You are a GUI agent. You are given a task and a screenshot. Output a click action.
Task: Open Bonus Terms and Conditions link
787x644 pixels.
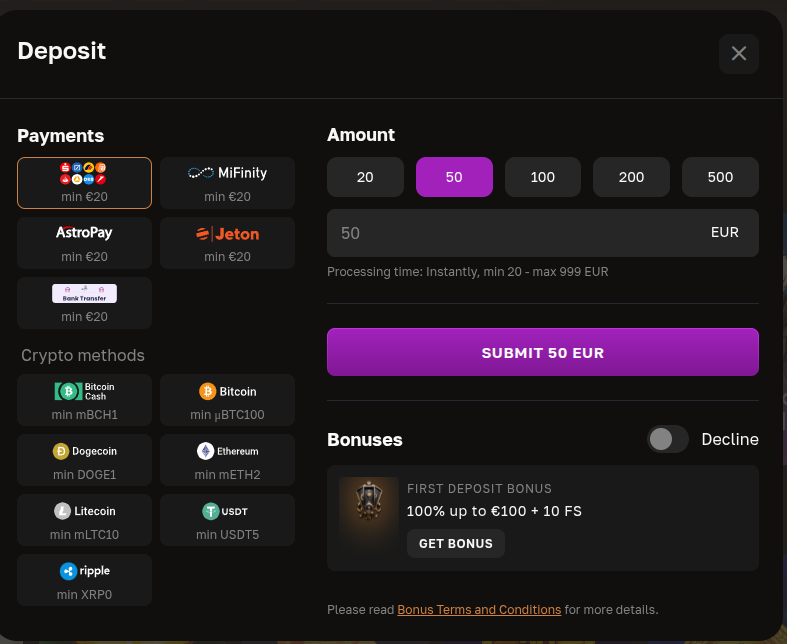pyautogui.click(x=479, y=610)
